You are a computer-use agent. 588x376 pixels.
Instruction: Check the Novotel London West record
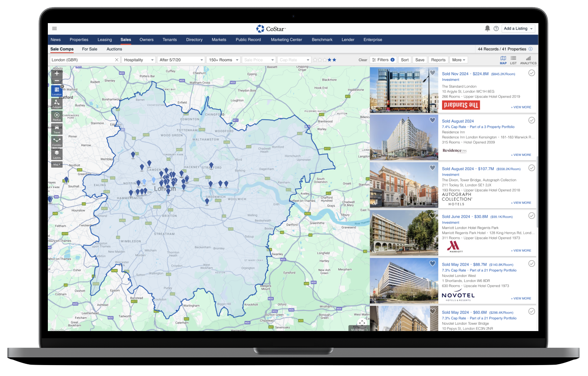tap(531, 264)
